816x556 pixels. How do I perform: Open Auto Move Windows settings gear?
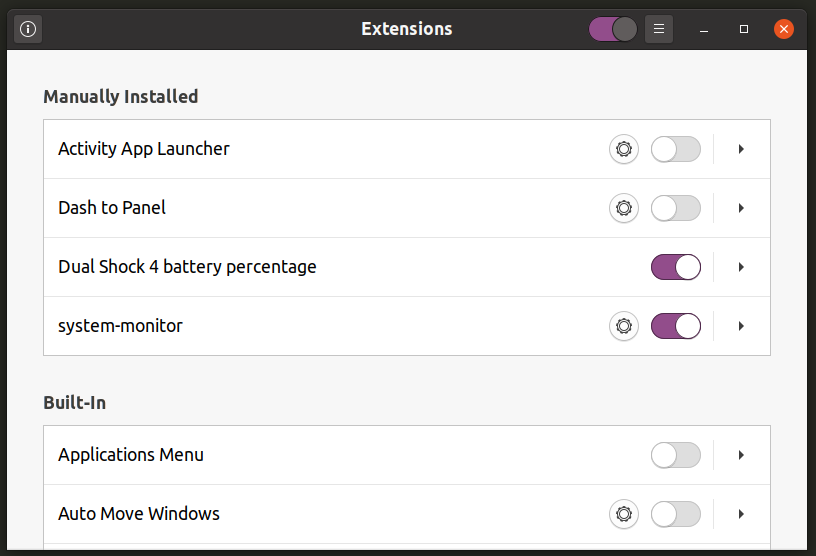point(624,514)
